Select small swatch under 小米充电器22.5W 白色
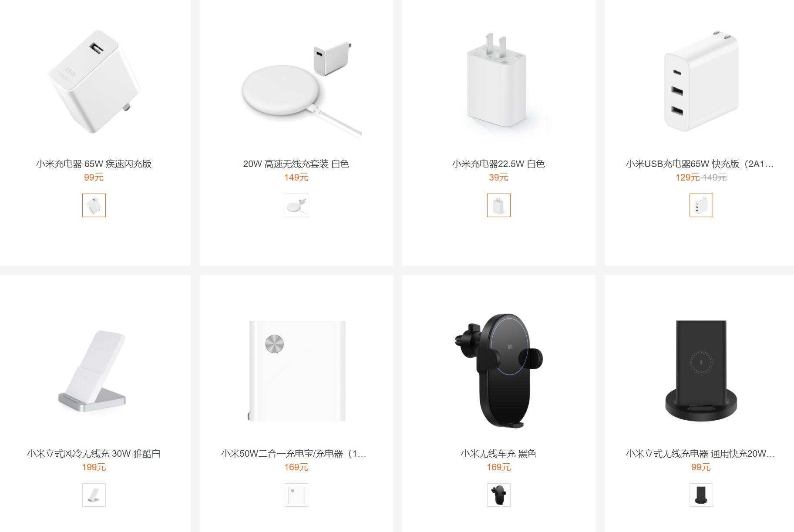The height and width of the screenshot is (532, 794). tap(499, 205)
